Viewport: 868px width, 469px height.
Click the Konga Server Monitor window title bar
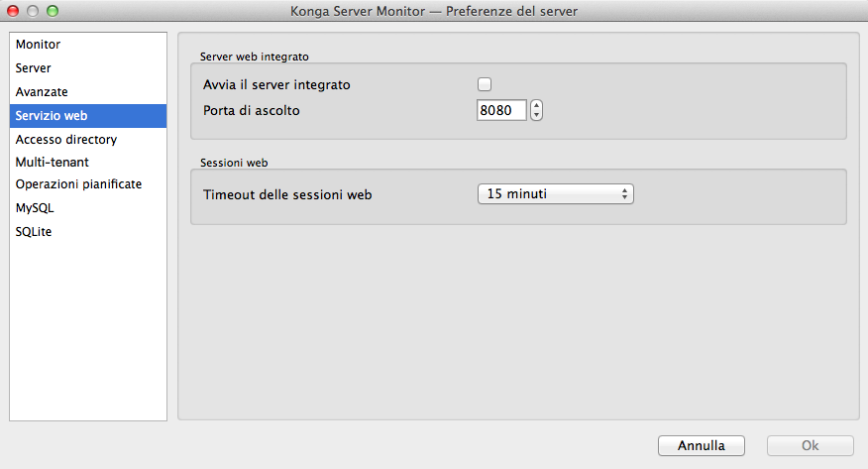point(434,11)
